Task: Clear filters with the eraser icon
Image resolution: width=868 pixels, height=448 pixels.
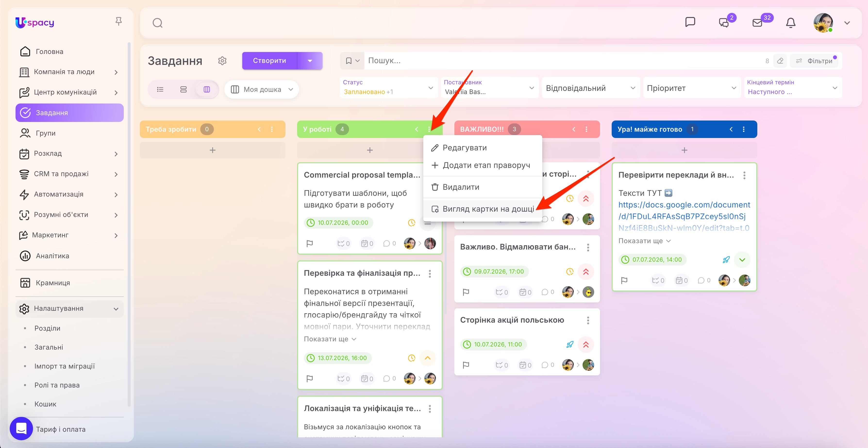Action: click(x=780, y=61)
